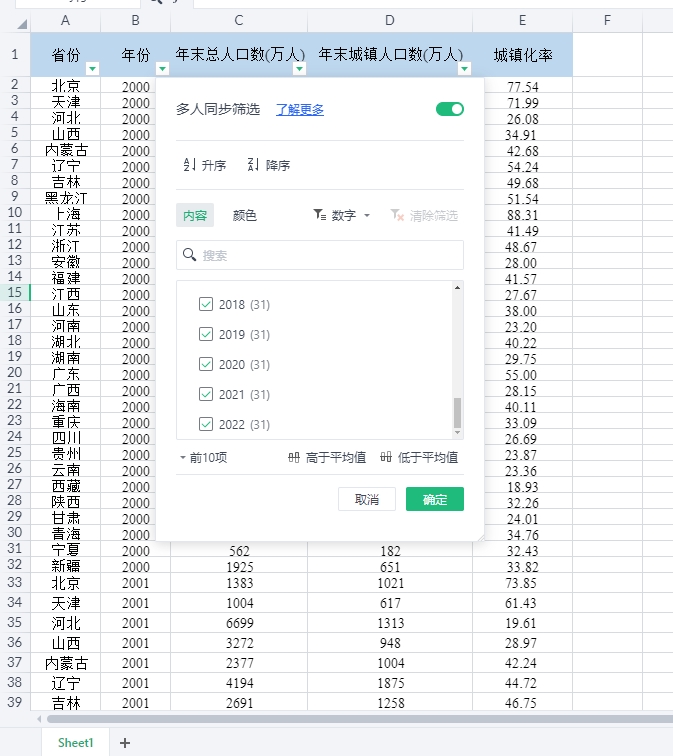The height and width of the screenshot is (756, 673).
Task: Click cell with 西藏 in row 27
Action: pyautogui.click(x=66, y=486)
